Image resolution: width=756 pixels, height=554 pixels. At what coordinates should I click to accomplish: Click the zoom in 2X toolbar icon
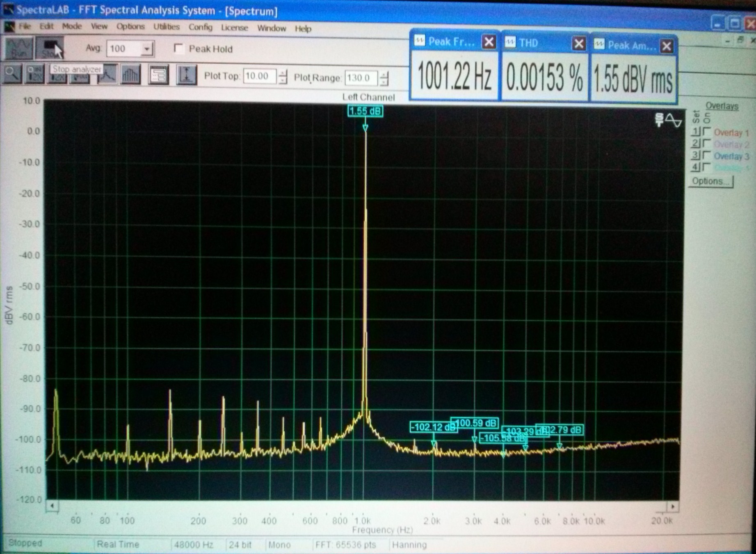point(35,74)
